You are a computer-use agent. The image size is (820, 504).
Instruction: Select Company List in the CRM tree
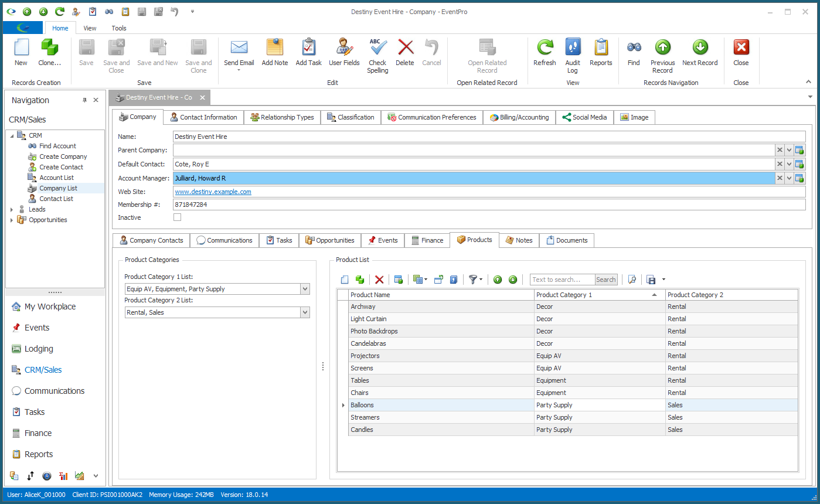click(x=58, y=188)
